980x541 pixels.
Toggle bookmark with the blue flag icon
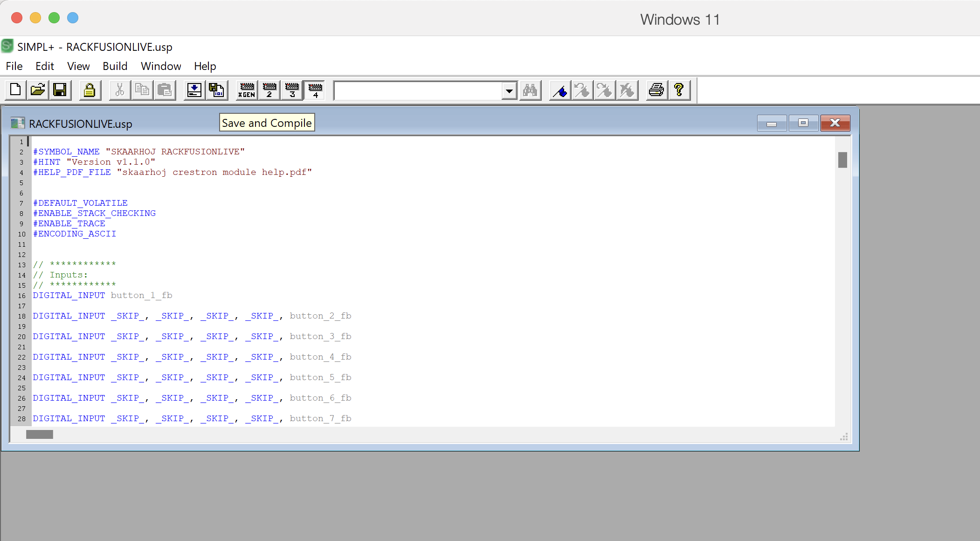[x=560, y=90]
